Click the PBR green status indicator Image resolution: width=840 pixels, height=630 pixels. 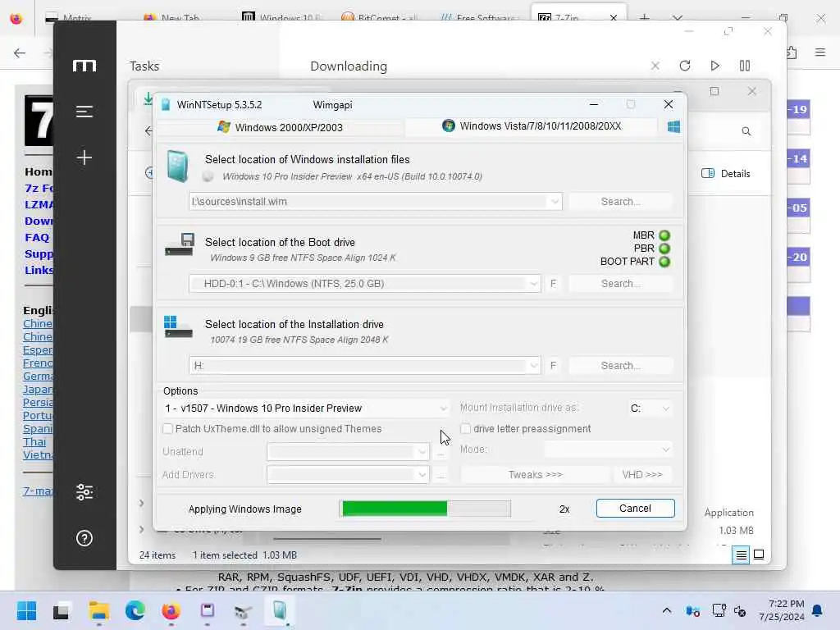point(664,249)
